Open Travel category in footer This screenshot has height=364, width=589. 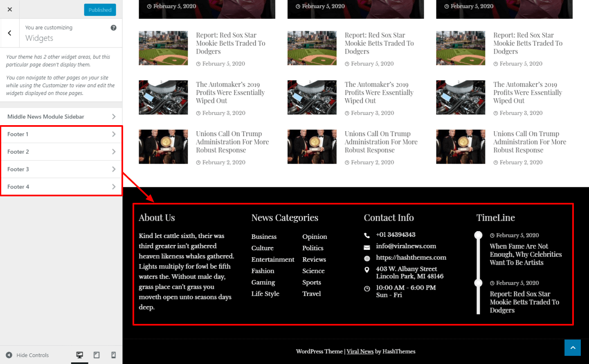click(x=312, y=294)
